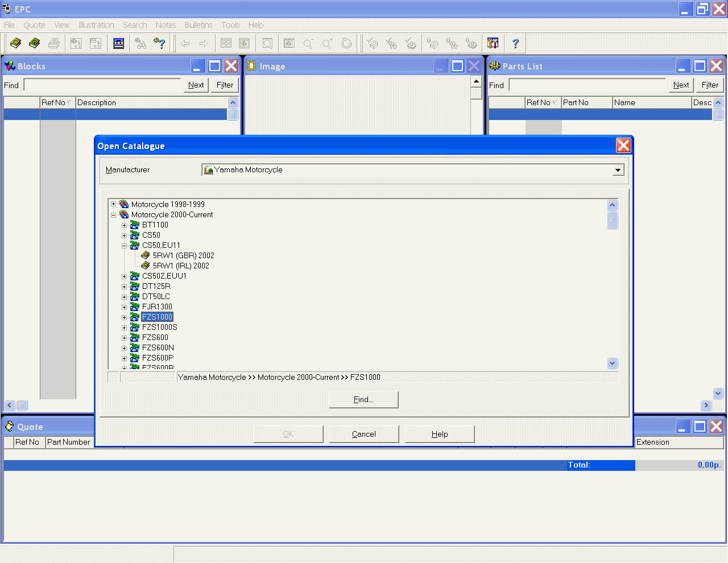Click the Parts List panel gear icon
The image size is (728, 563).
[x=495, y=66]
